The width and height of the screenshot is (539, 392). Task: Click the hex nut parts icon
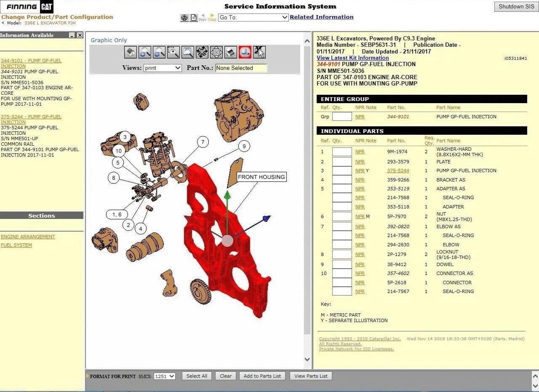point(184,18)
